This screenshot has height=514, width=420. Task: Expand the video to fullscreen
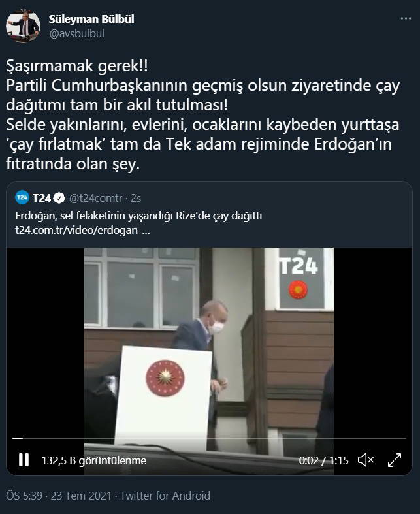[x=395, y=460]
